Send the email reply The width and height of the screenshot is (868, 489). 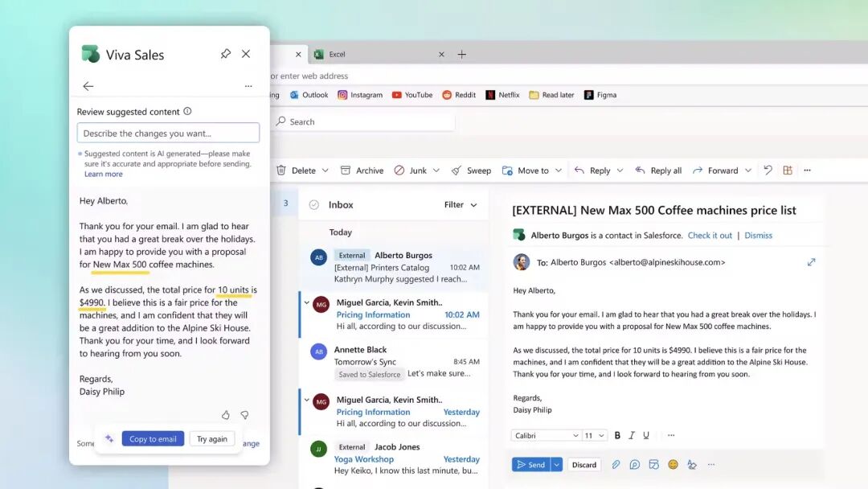coord(531,465)
